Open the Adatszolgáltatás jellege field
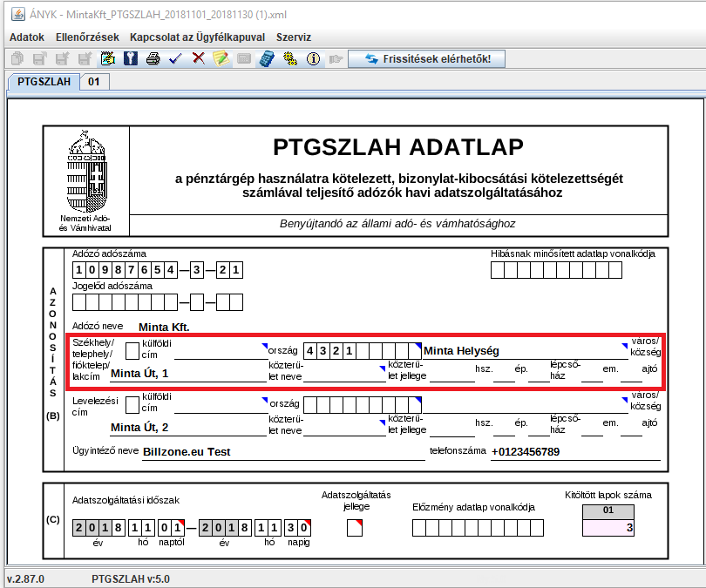 pos(355,528)
